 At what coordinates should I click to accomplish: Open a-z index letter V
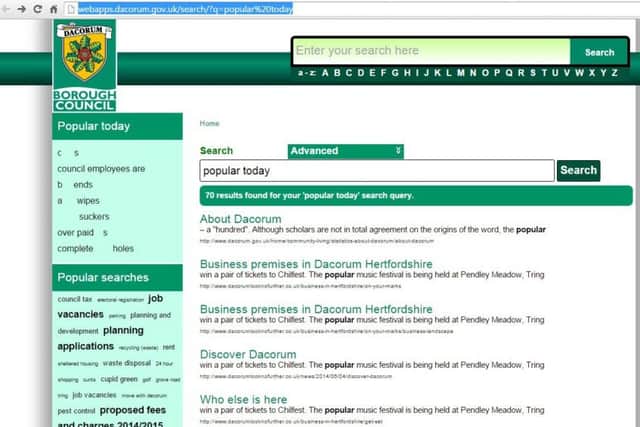(567, 73)
